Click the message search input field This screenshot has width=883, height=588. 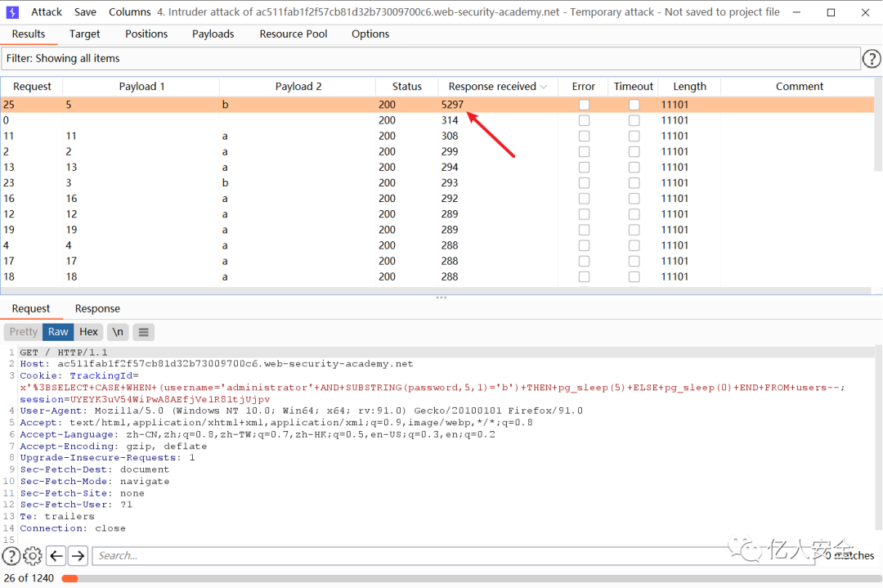(453, 556)
